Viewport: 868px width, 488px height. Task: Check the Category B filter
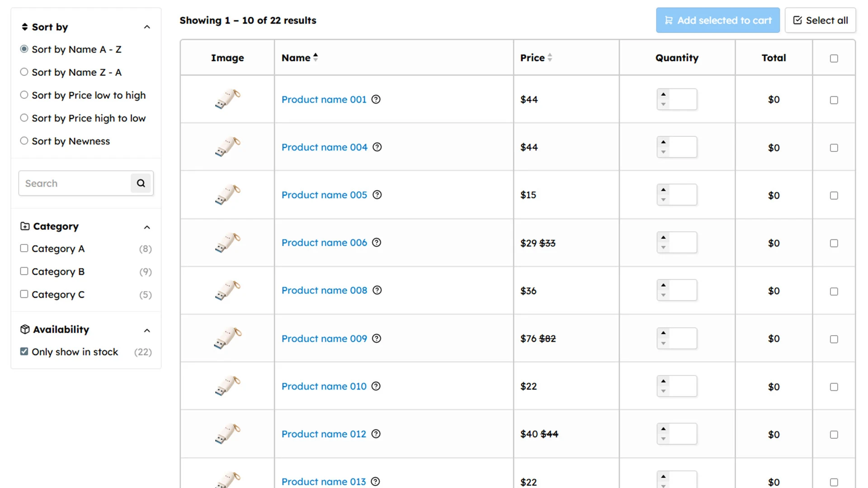(24, 271)
